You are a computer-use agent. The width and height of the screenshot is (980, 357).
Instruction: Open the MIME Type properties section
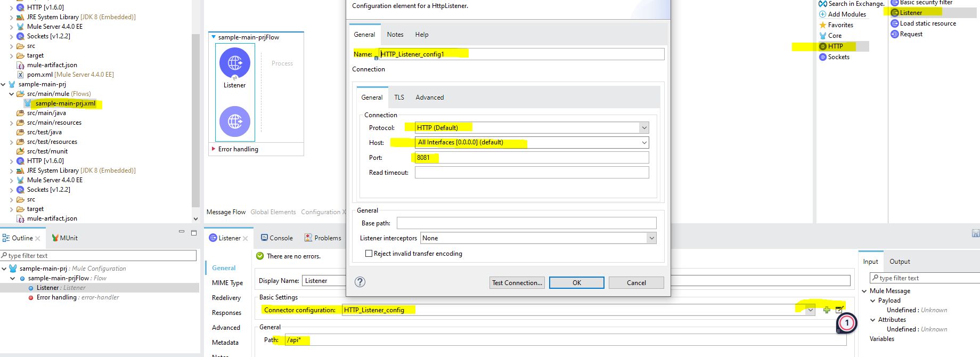(x=227, y=283)
